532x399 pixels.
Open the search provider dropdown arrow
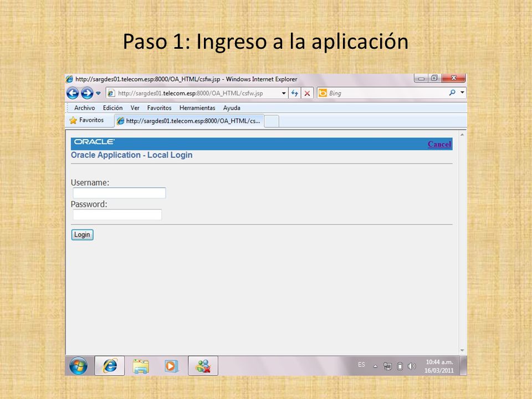coord(462,93)
